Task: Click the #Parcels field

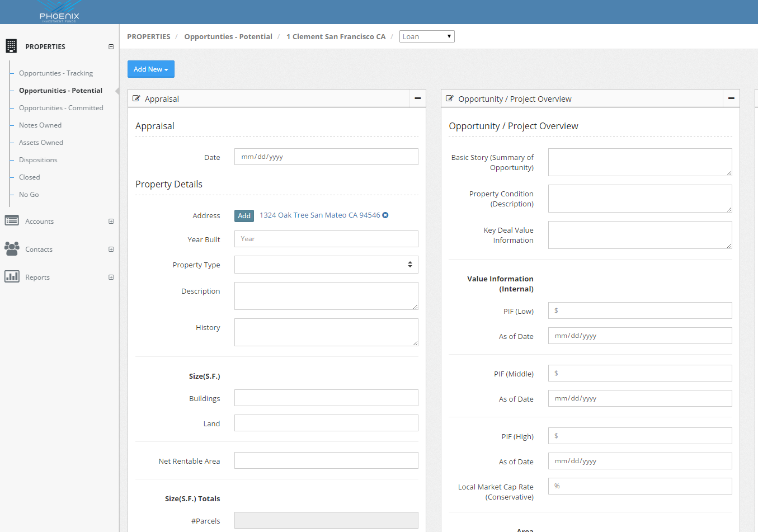Action: pyautogui.click(x=326, y=520)
